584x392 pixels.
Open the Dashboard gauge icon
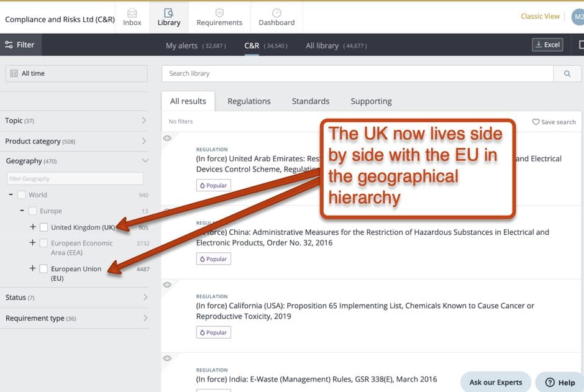(276, 13)
